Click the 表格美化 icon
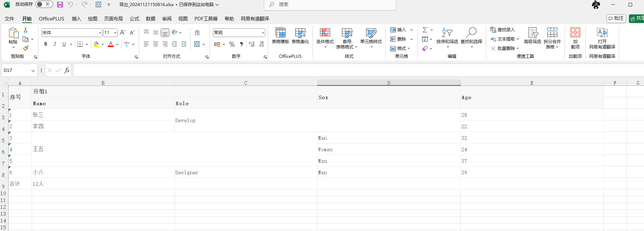The width and height of the screenshot is (644, 231). [x=300, y=36]
